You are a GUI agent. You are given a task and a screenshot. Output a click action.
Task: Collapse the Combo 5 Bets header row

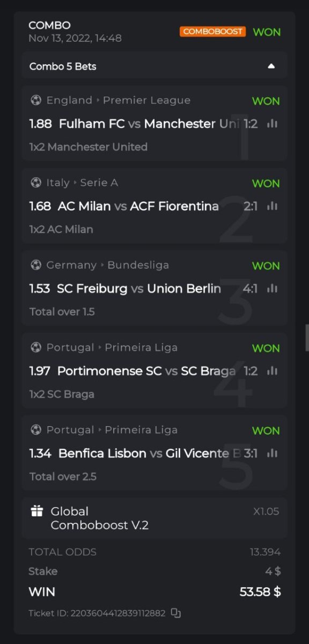[x=154, y=66]
